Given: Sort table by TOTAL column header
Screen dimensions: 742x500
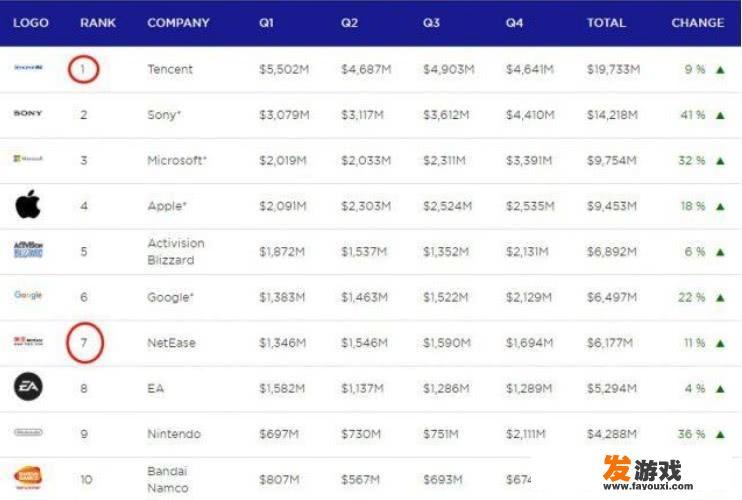Looking at the screenshot, I should 606,23.
